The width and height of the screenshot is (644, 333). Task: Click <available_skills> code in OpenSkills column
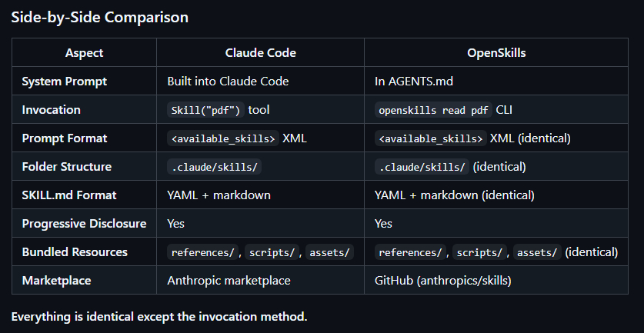430,138
